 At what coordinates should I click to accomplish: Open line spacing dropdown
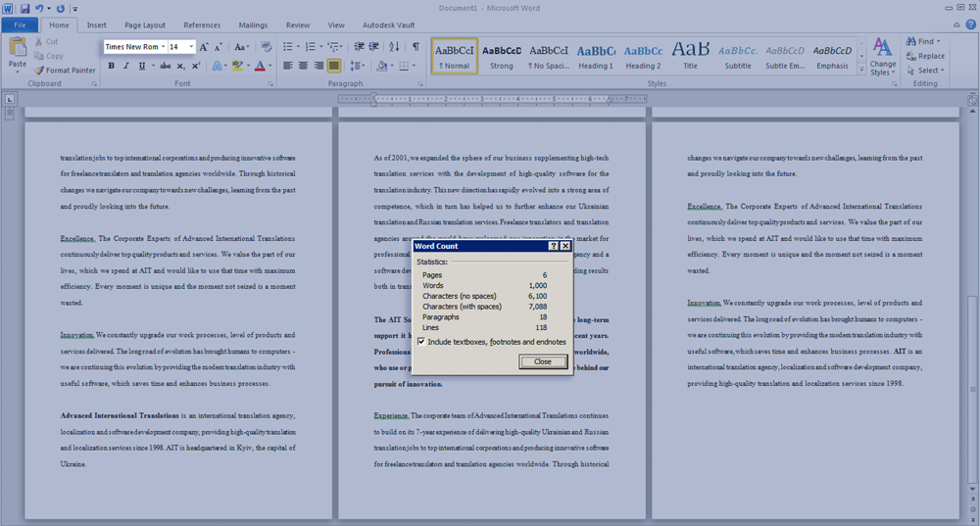pos(357,66)
